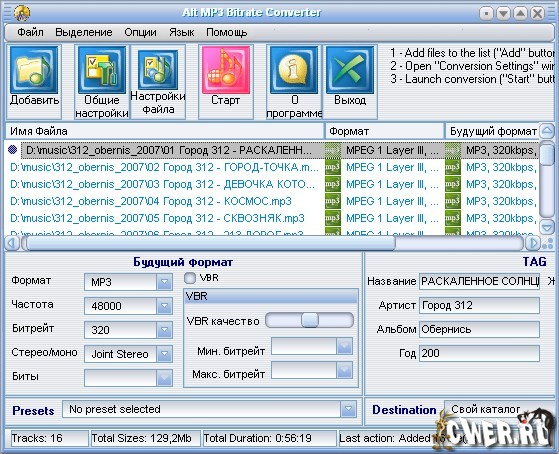The height and width of the screenshot is (454, 559).
Task: Expand the Формат dropdown showing MP3
Action: (x=164, y=282)
